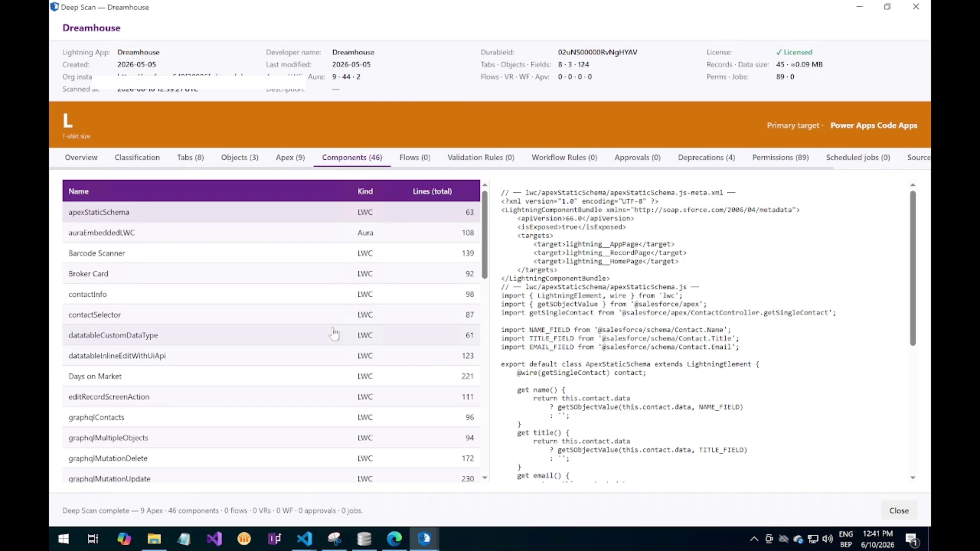Launch Copilot from the taskbar

coord(124,539)
